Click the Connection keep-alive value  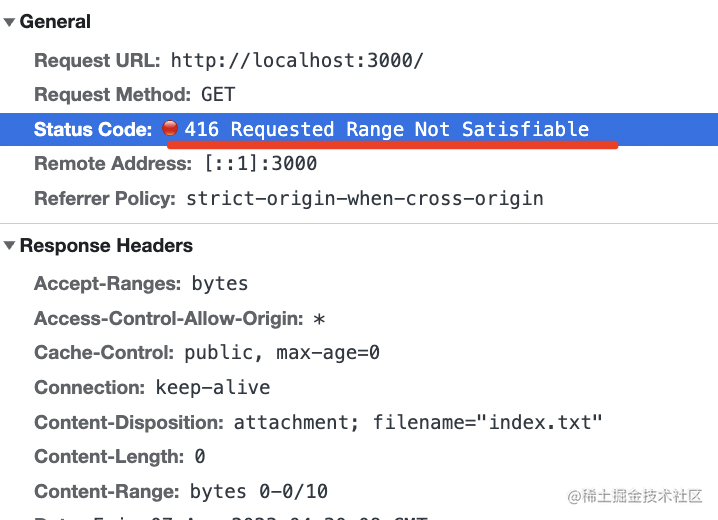(213, 388)
